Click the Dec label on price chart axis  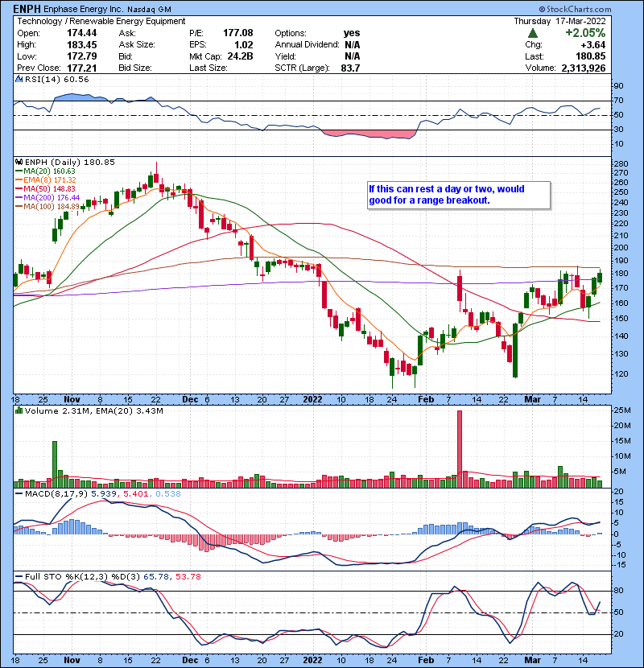[190, 400]
